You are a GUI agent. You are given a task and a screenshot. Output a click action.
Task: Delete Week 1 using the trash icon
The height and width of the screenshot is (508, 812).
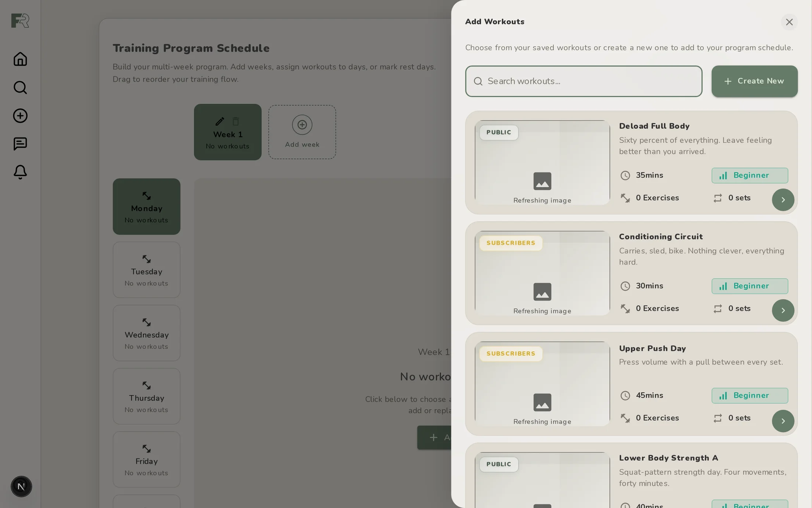pos(236,121)
